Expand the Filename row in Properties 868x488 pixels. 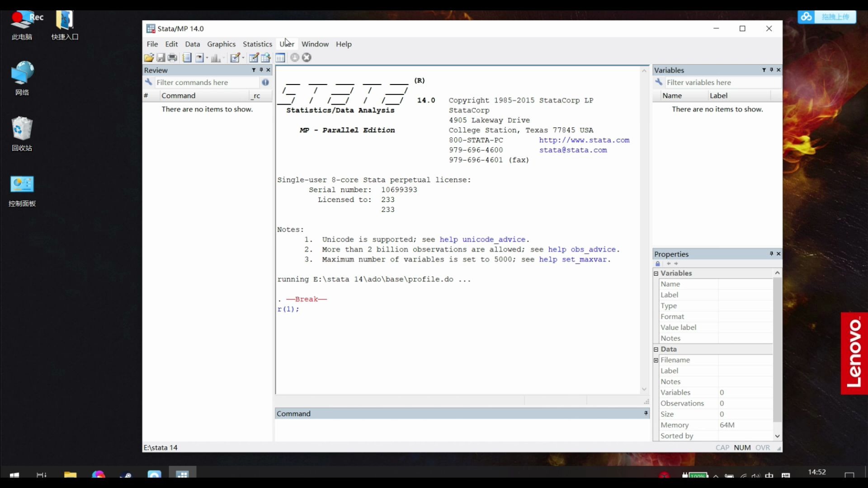pos(656,360)
